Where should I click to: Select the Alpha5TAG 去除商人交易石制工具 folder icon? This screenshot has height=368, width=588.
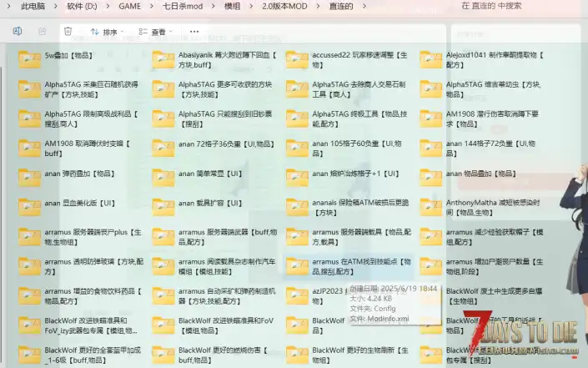(x=297, y=89)
